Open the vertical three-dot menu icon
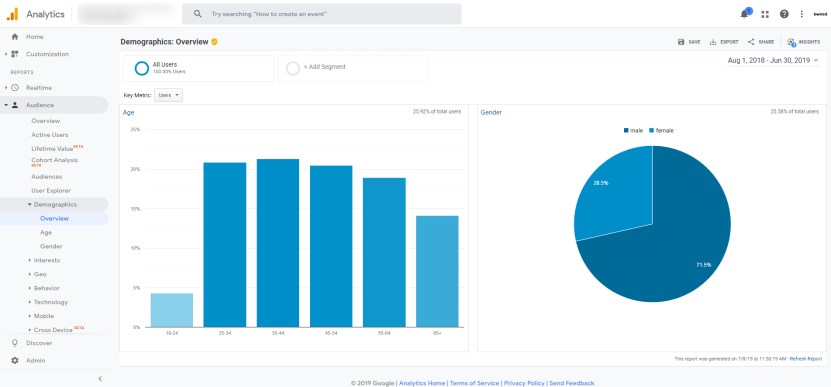The width and height of the screenshot is (831, 387). (802, 14)
